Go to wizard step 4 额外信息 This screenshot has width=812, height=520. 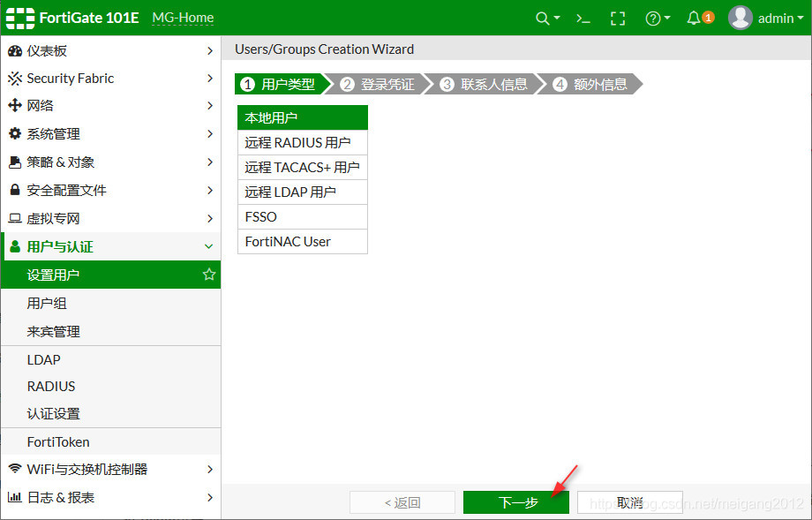591,84
